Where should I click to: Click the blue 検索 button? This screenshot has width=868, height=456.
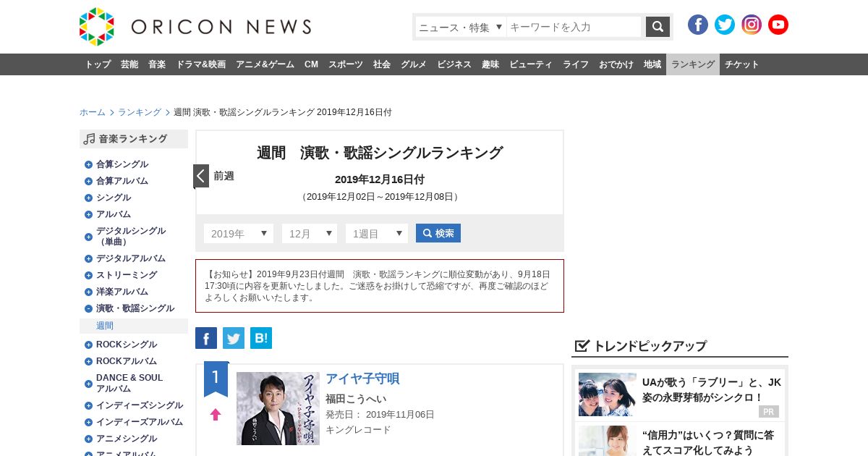tap(438, 233)
